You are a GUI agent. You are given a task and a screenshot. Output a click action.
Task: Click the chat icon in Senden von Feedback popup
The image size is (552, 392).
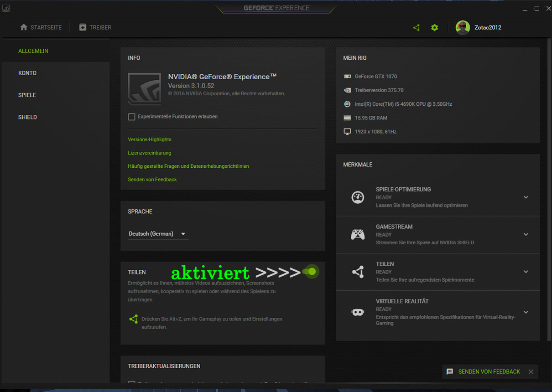pos(450,371)
